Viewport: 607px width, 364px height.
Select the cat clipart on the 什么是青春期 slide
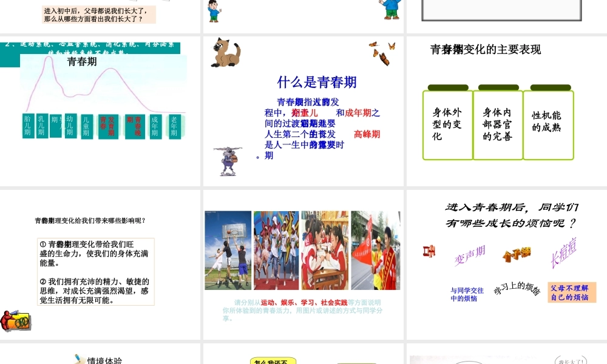pos(226,53)
